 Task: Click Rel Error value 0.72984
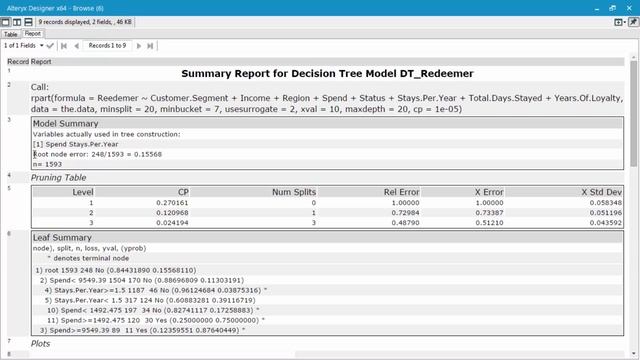(x=405, y=213)
